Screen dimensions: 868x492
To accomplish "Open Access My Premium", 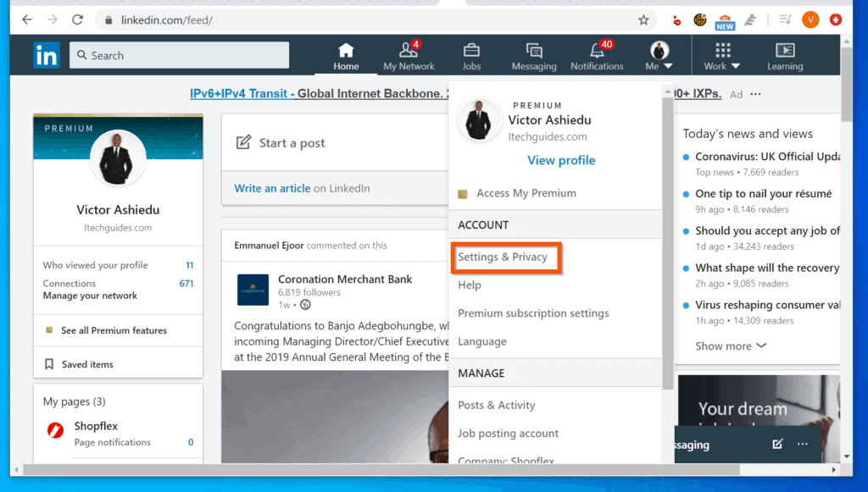I will click(x=526, y=193).
